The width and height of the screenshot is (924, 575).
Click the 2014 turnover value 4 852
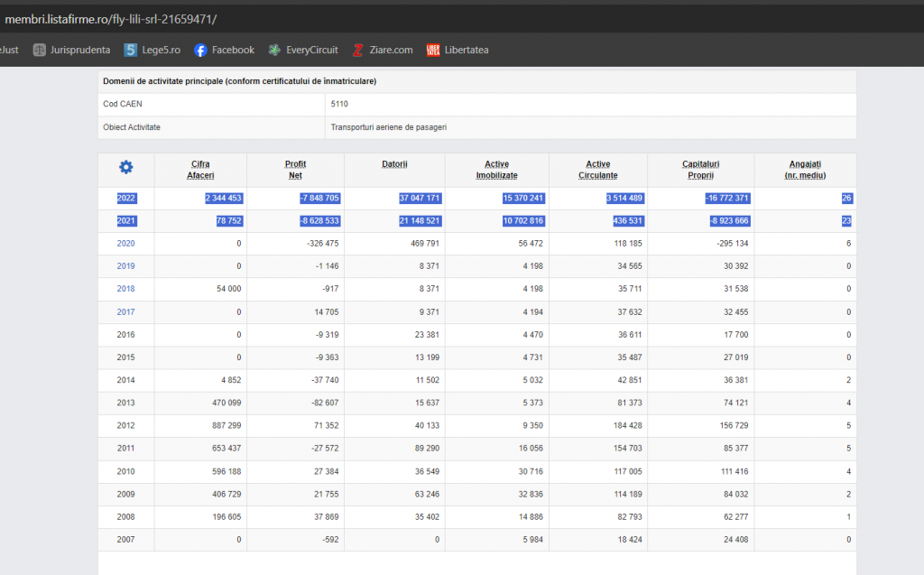point(231,380)
